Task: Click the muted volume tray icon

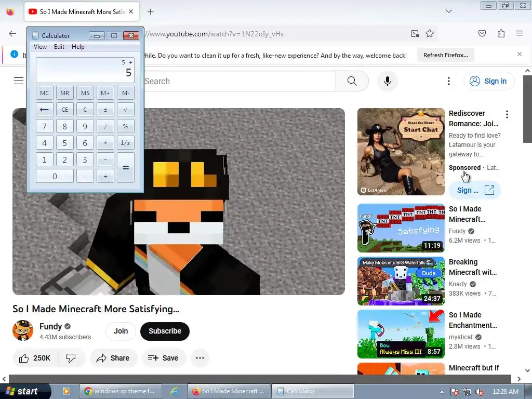Action: pyautogui.click(x=480, y=392)
